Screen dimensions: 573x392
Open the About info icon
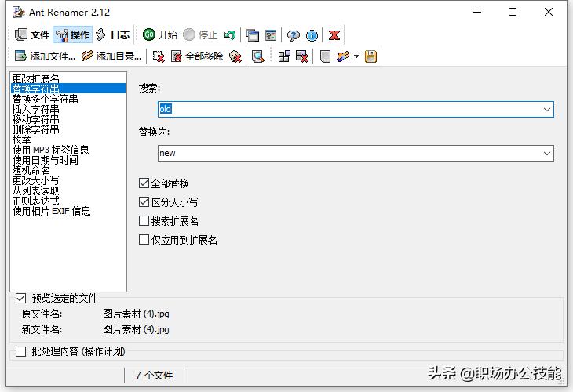(312, 35)
